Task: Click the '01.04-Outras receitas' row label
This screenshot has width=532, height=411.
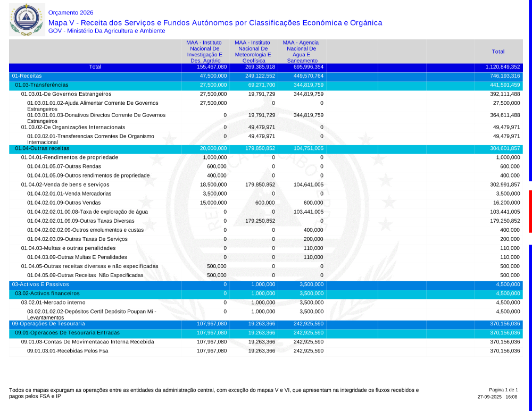Action: [42, 148]
